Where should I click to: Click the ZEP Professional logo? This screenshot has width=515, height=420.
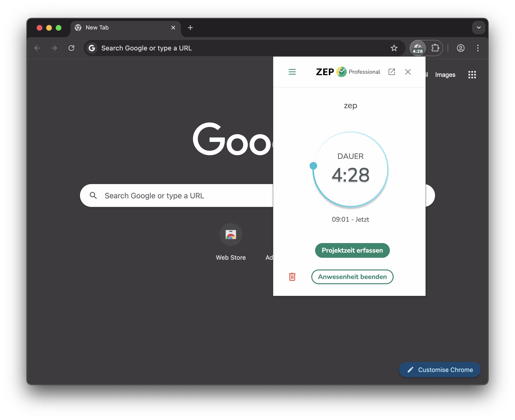click(x=348, y=72)
